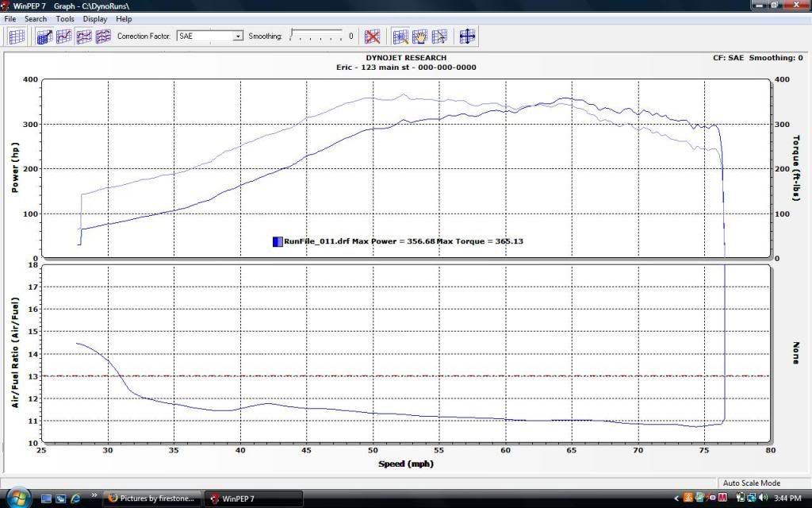Expand the taskbar quick launch chevron
Screen dimensions: 812x508
pos(94,498)
